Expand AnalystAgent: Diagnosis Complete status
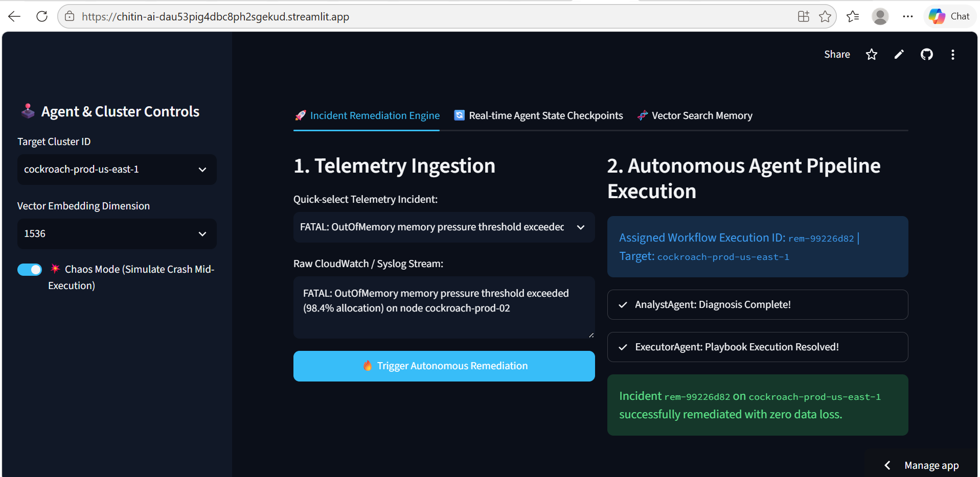The image size is (980, 477). coord(758,305)
